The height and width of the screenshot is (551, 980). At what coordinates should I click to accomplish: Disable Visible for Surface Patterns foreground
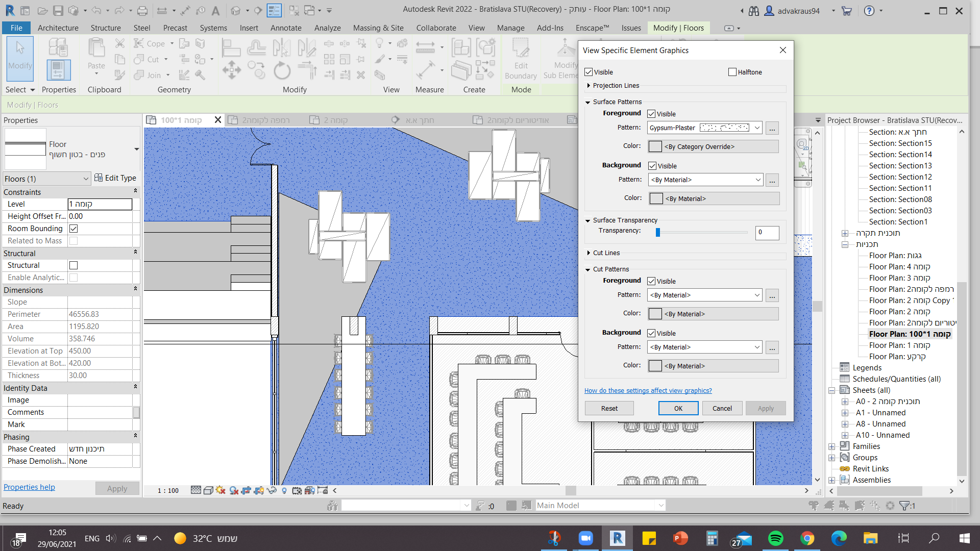(651, 113)
